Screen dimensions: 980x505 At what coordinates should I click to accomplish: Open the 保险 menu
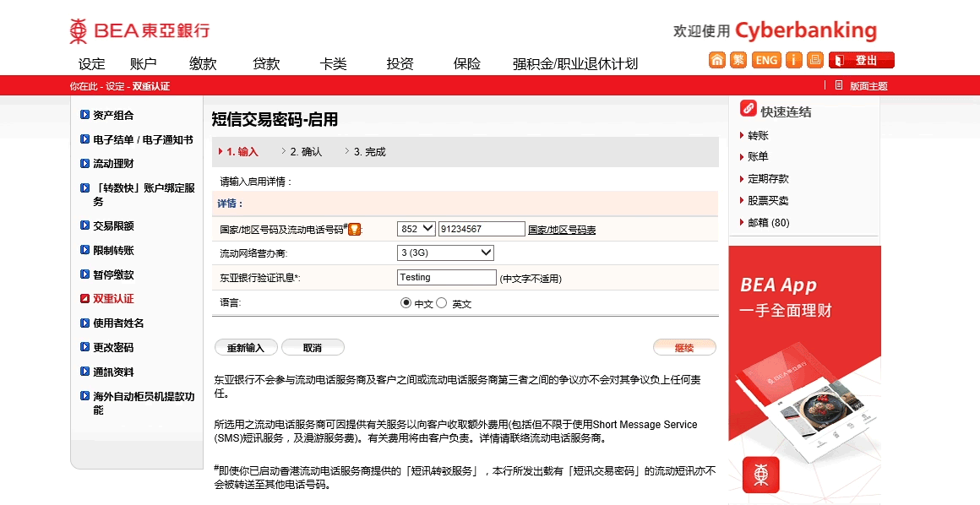click(x=467, y=63)
